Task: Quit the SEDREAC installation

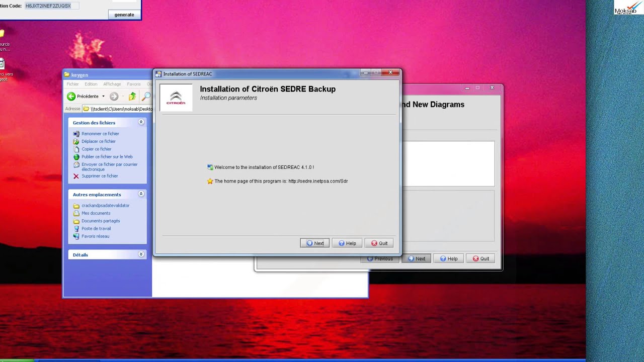Action: [379, 243]
